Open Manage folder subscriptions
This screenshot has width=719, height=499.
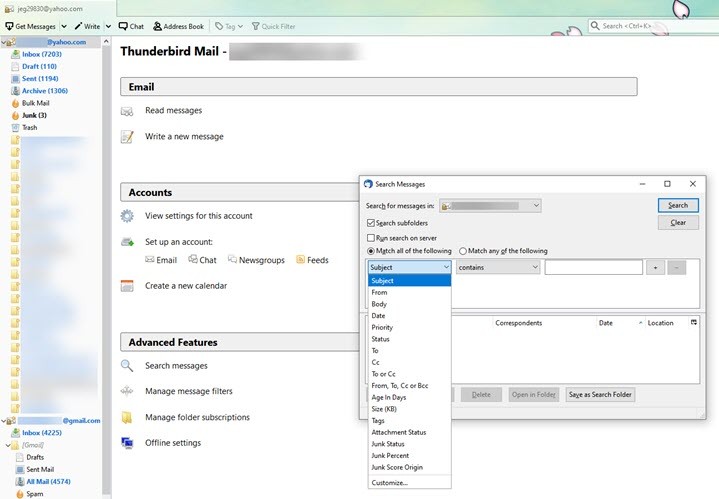pos(197,417)
